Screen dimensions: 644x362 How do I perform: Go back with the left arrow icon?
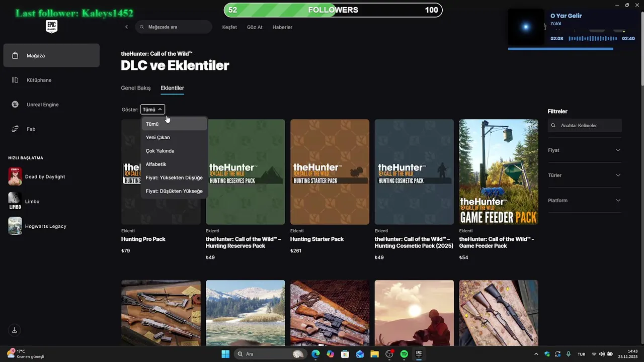pos(126,27)
